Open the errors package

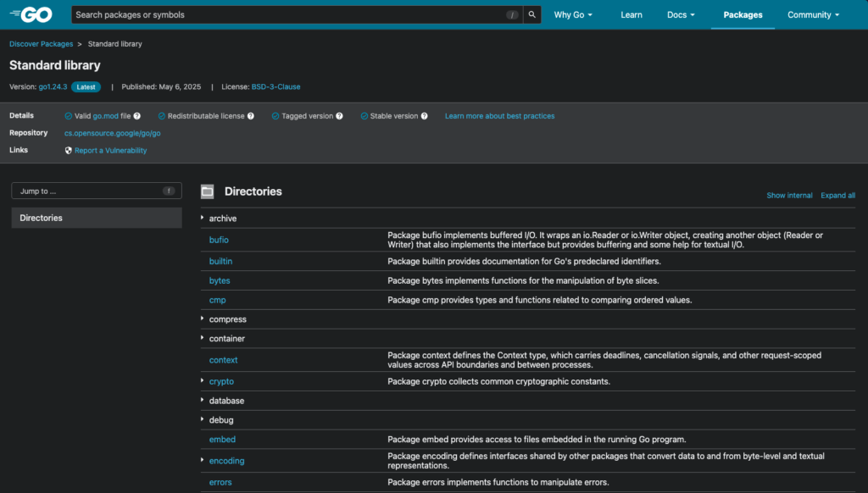220,482
